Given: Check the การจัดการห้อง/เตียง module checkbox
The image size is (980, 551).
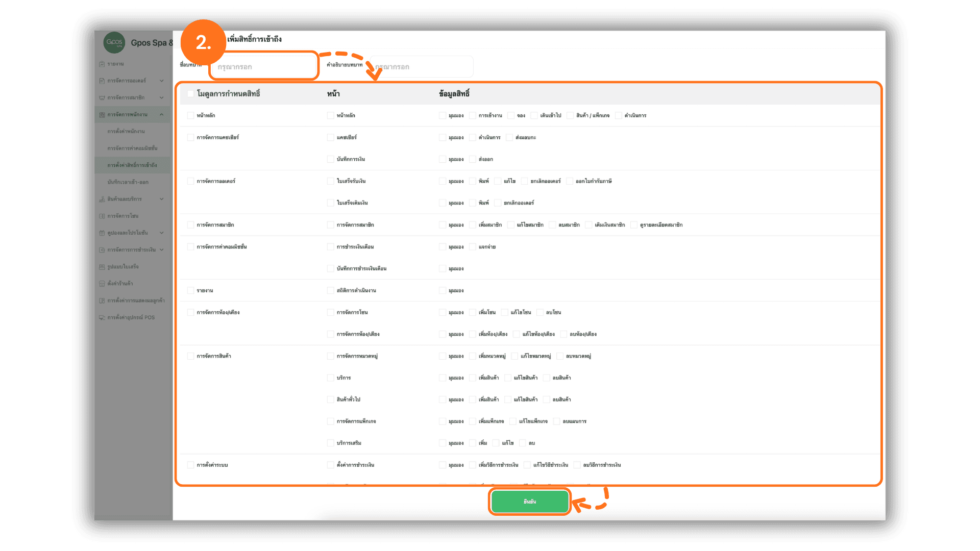Looking at the screenshot, I should coord(190,312).
